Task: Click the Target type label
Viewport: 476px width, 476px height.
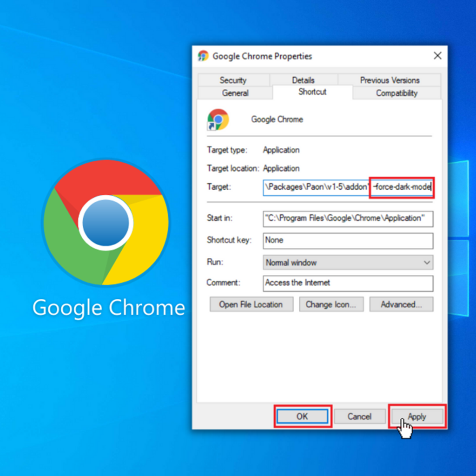Action: point(227,150)
